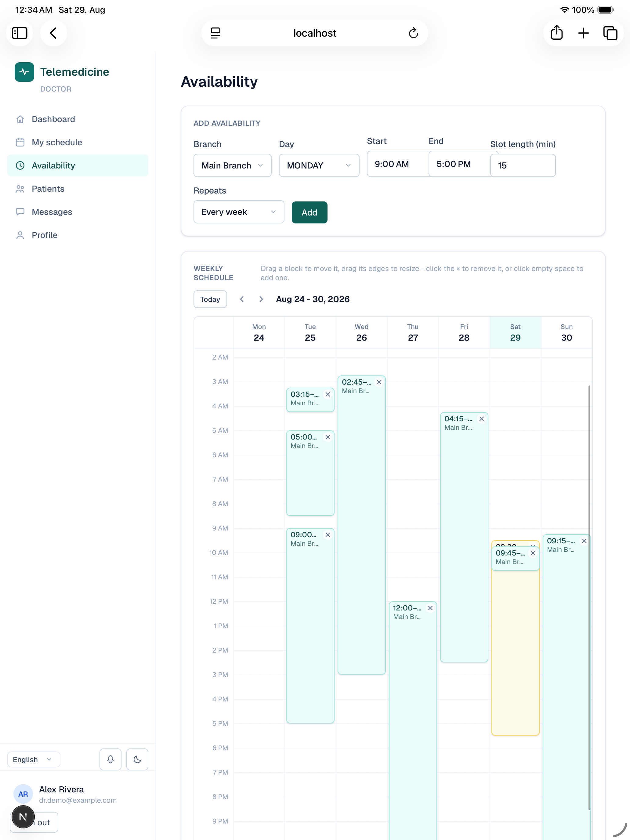Open the Next.js dev tools badge
Viewport: 630px width, 840px height.
tap(23, 816)
